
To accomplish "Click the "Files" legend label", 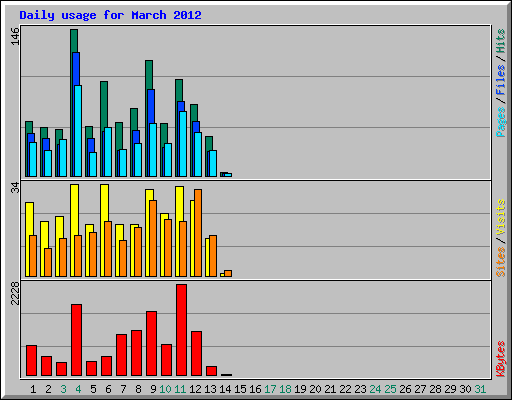I will click(x=500, y=80).
